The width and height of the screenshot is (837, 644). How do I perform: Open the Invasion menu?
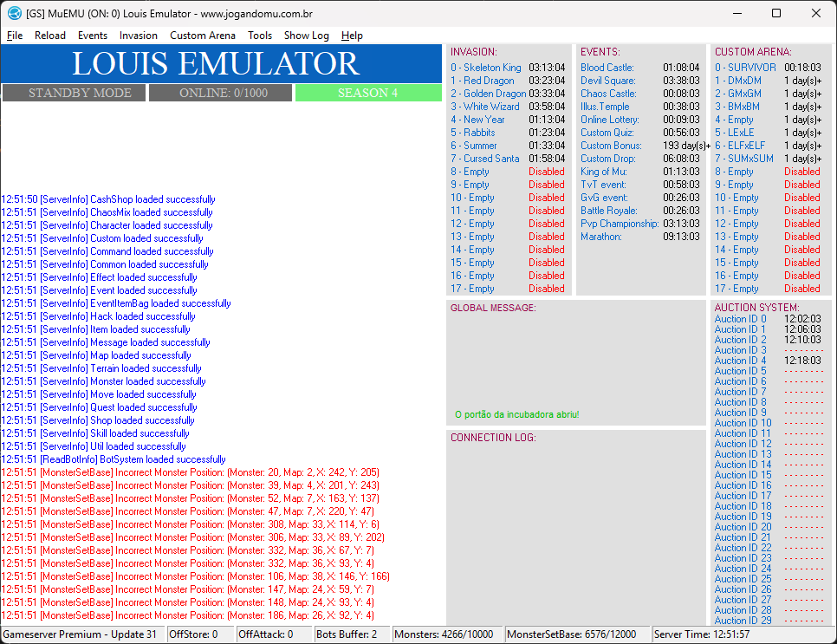[x=139, y=36]
